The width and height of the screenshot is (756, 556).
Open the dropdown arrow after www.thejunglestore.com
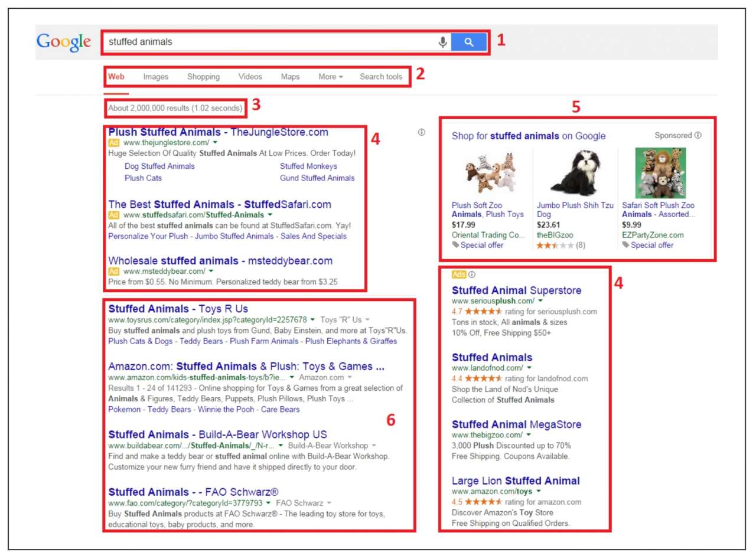(x=216, y=143)
